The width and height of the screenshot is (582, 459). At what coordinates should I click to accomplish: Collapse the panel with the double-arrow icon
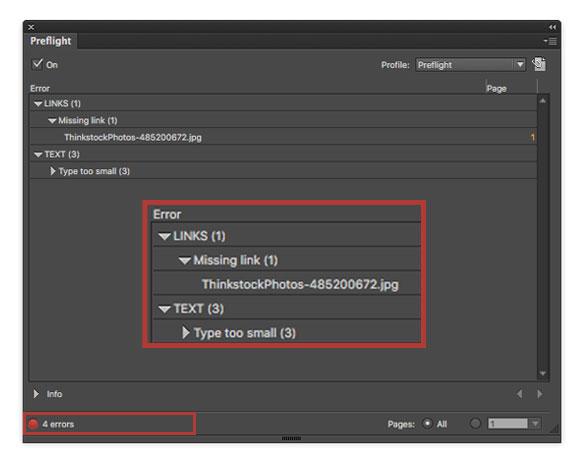pos(553,27)
